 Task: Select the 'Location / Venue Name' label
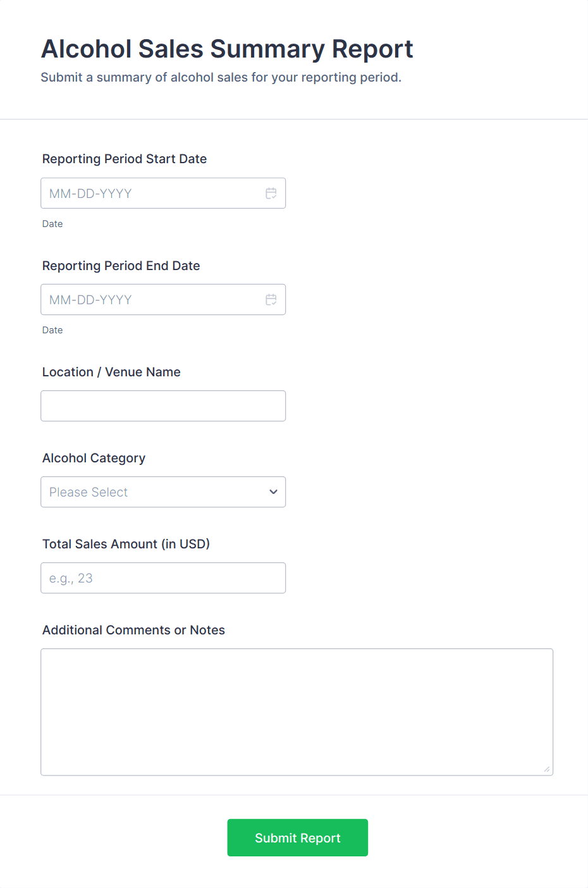click(x=111, y=372)
